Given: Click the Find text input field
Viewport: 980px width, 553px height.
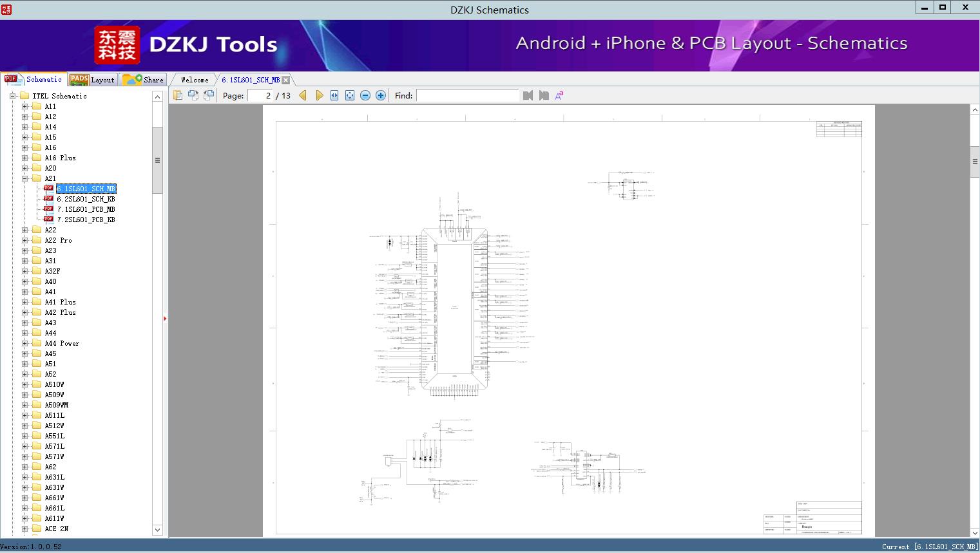Looking at the screenshot, I should click(x=467, y=95).
